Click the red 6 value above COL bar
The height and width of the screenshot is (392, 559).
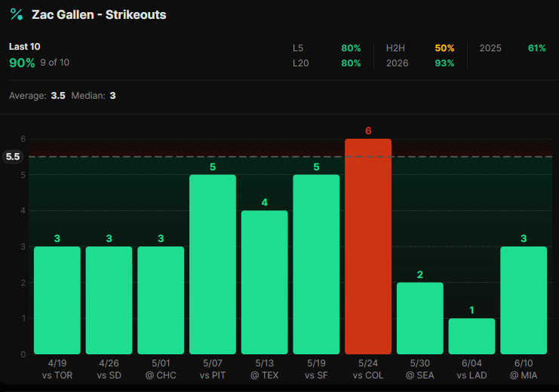[x=368, y=130]
